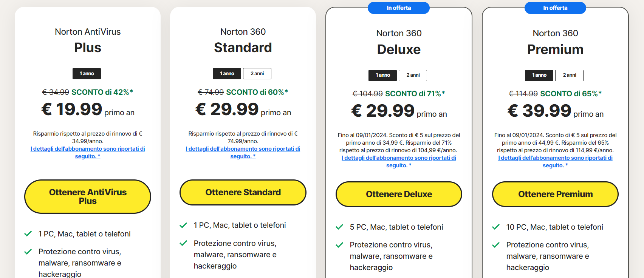The height and width of the screenshot is (278, 644).
Task: Open subscription details link under Premium plan
Action: [x=555, y=158]
